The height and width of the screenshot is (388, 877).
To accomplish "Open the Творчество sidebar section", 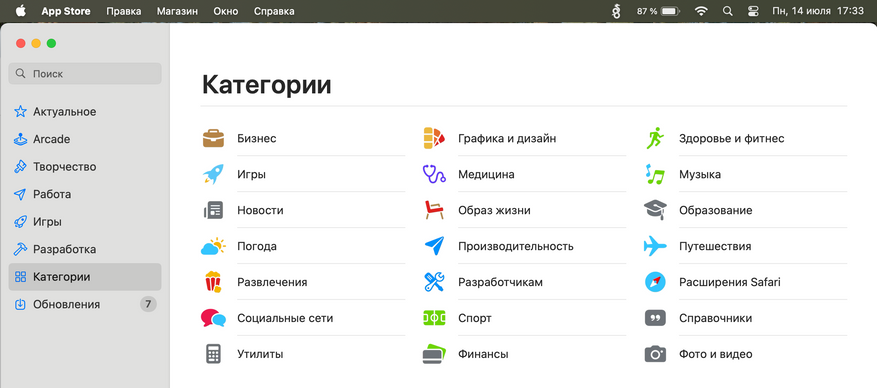I will pos(85,167).
